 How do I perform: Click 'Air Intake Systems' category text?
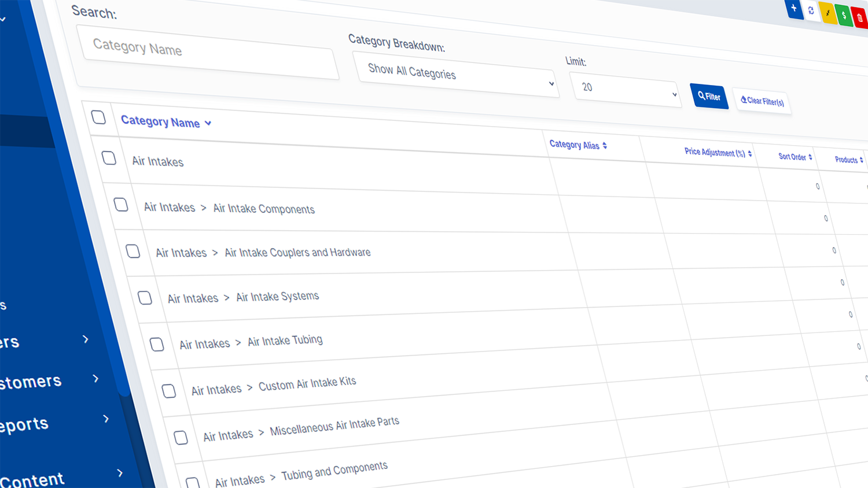pyautogui.click(x=277, y=297)
